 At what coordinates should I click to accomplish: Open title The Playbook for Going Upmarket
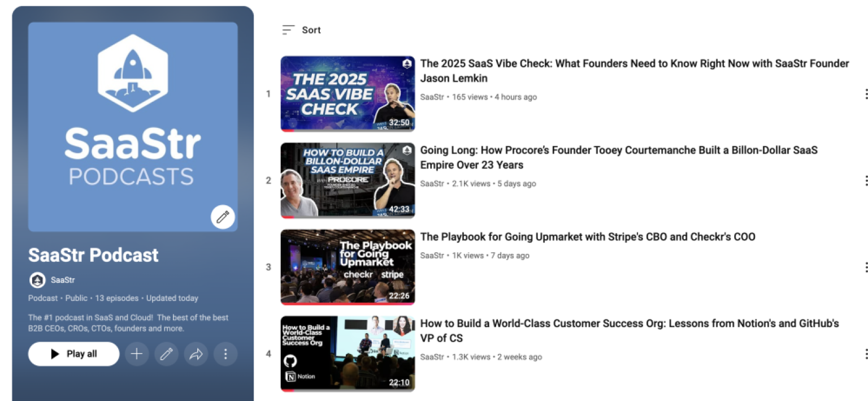588,237
